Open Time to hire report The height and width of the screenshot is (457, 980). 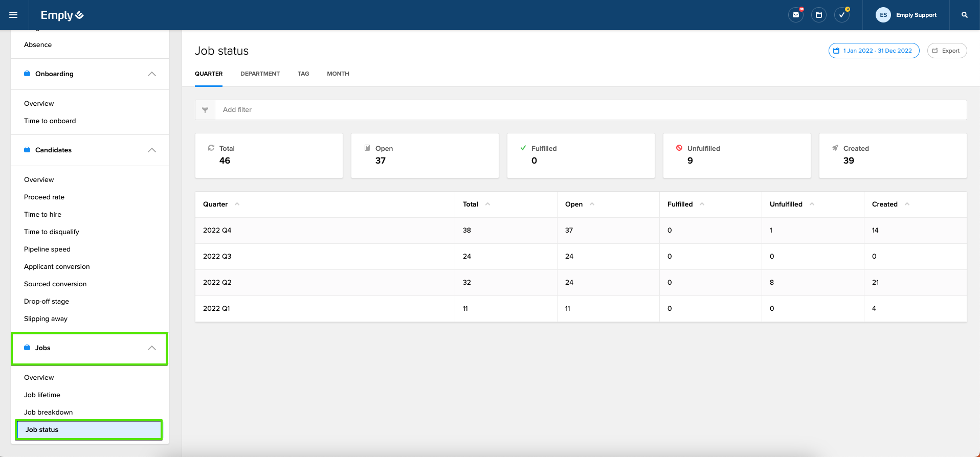click(42, 215)
